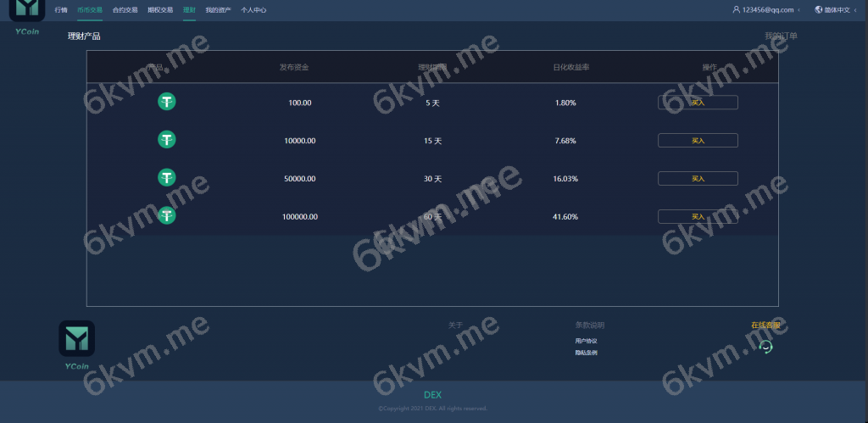Viewport: 868px width, 423px height.
Task: Open the 用户协议 link in footer
Action: [586, 341]
